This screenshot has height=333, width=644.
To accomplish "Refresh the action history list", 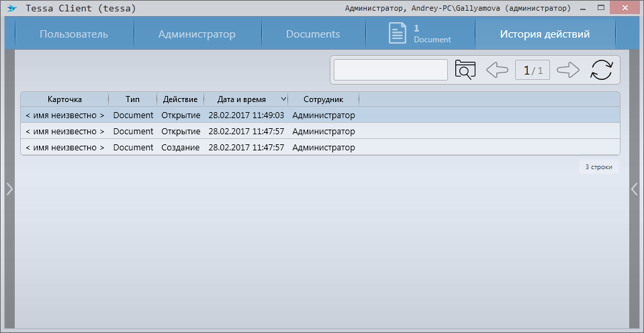I will (602, 70).
